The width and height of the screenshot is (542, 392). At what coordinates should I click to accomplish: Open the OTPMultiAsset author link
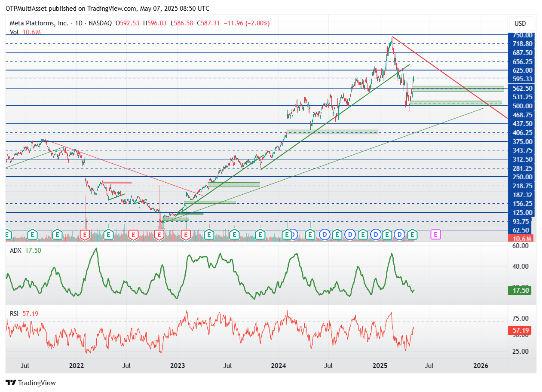pyautogui.click(x=27, y=8)
